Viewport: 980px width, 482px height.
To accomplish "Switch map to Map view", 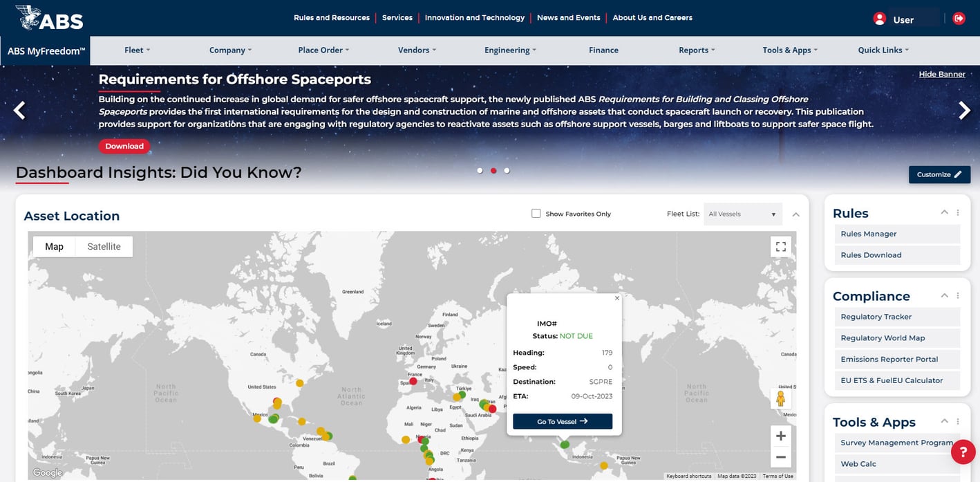I will click(x=54, y=247).
